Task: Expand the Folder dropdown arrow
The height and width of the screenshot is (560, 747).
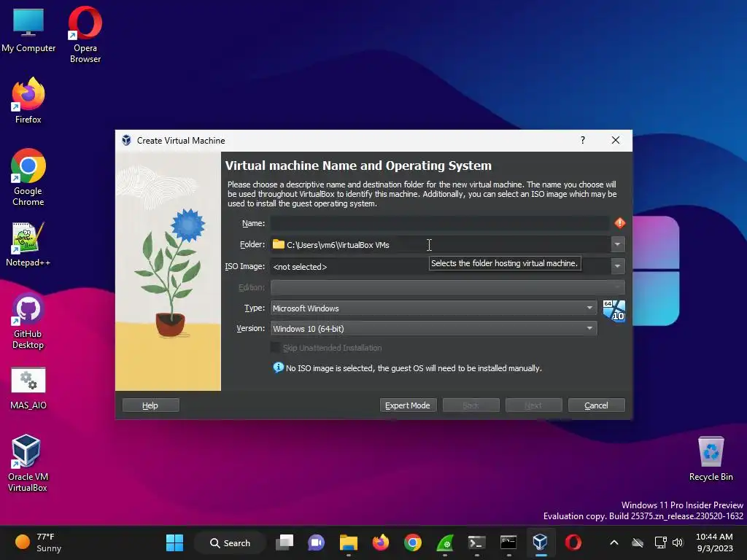Action: (x=617, y=245)
